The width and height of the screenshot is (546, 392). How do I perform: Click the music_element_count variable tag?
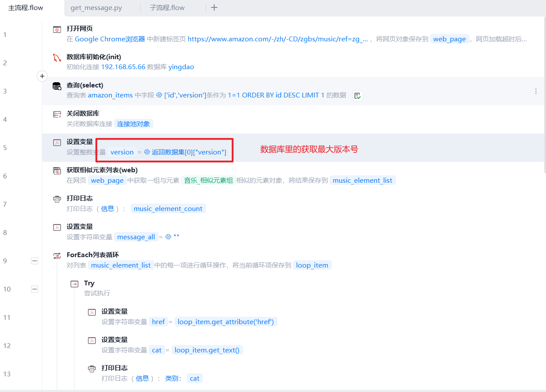point(168,209)
